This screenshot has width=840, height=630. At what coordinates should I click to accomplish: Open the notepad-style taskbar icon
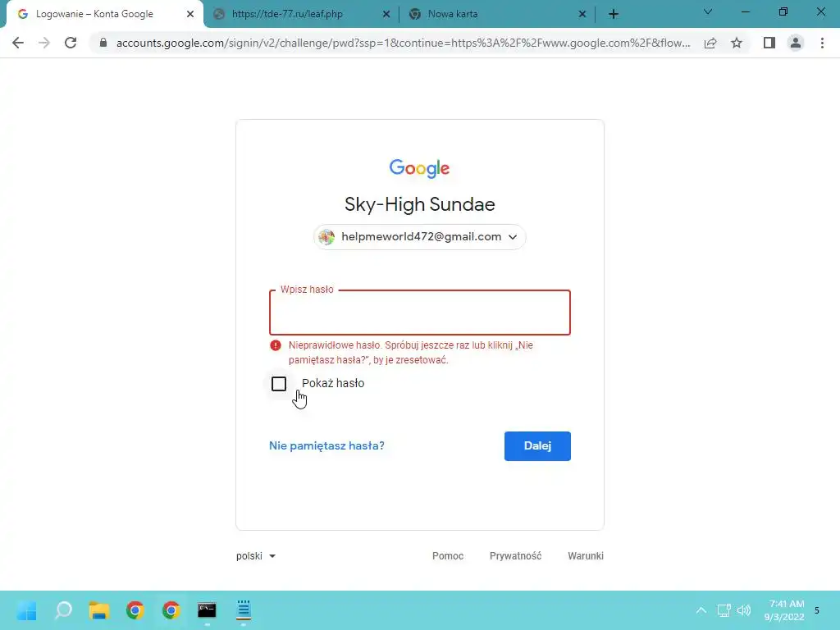[244, 610]
